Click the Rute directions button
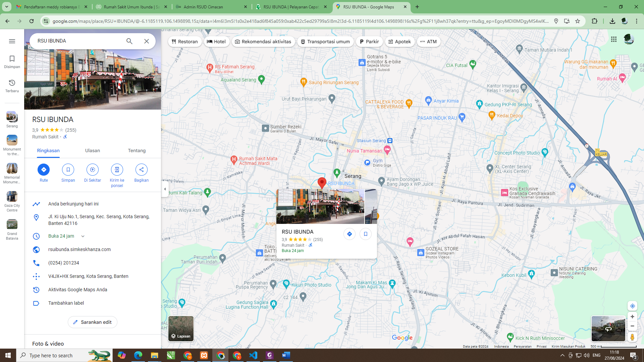The image size is (644, 362). click(44, 173)
